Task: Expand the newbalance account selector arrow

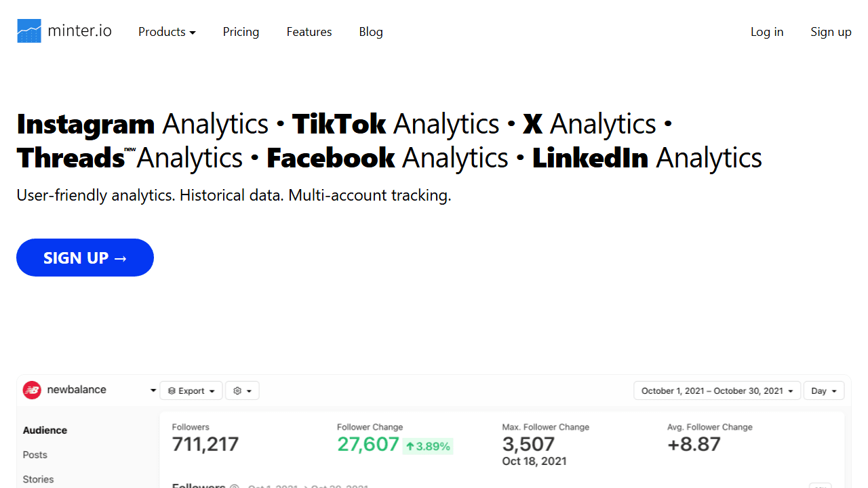Action: (153, 390)
